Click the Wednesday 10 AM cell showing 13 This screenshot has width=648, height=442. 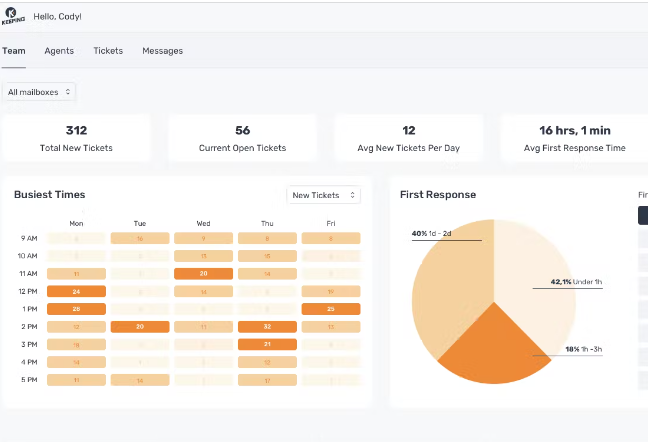click(203, 256)
